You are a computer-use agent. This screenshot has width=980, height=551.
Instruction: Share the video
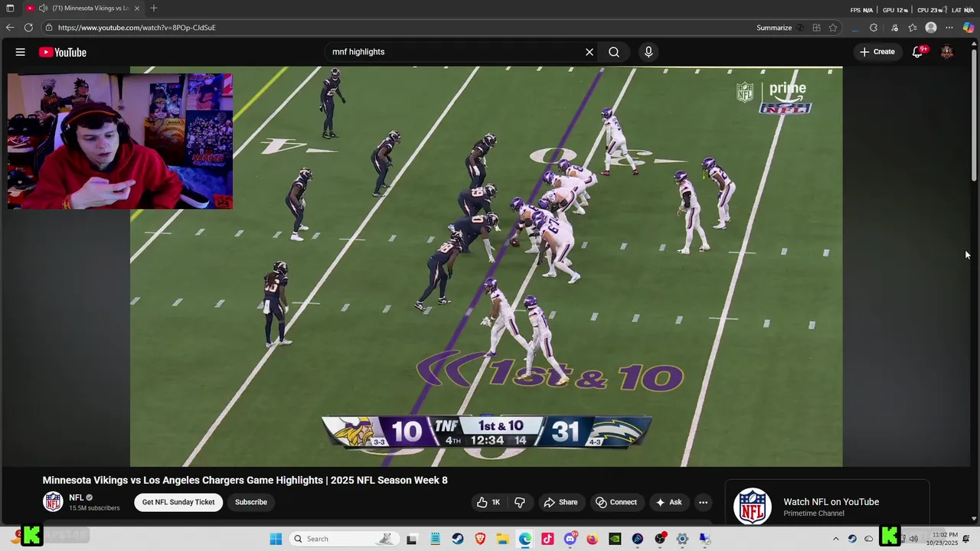[560, 502]
